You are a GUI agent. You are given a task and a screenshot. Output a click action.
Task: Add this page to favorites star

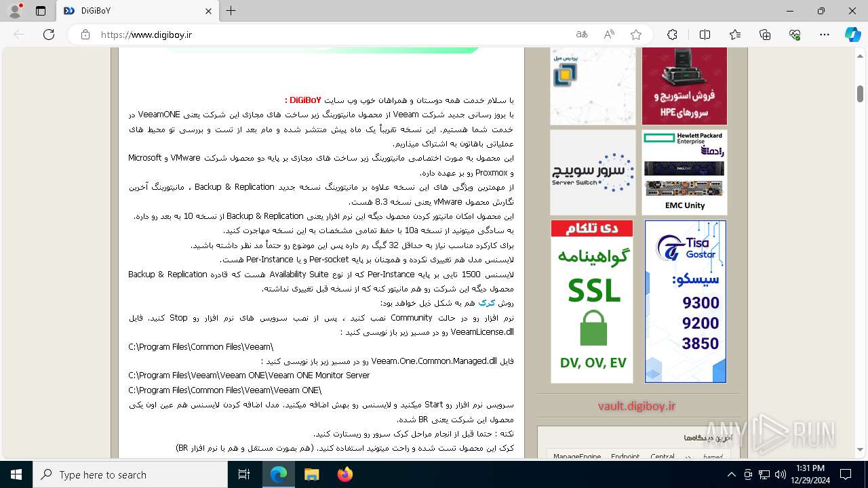(x=635, y=35)
